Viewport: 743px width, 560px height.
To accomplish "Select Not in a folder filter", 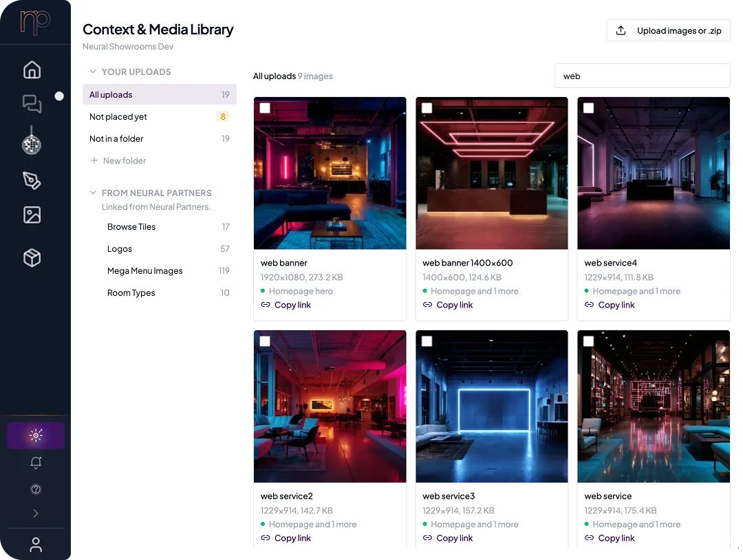I will tap(159, 138).
